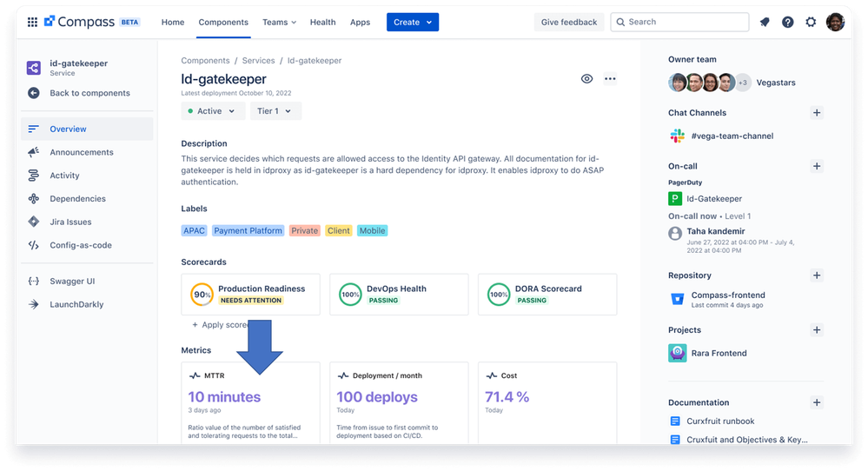Click the Payment Platform label
This screenshot has width=868, height=471.
tap(248, 231)
